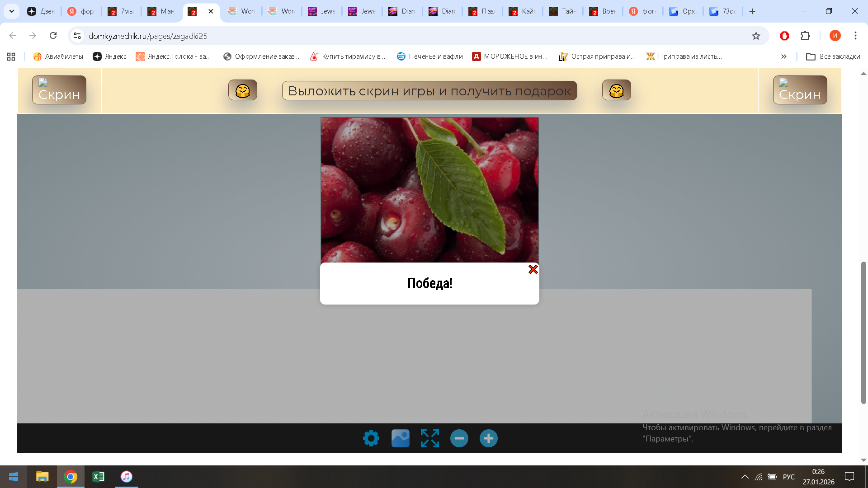Click the screenshot gift promotion banner button

click(x=429, y=90)
